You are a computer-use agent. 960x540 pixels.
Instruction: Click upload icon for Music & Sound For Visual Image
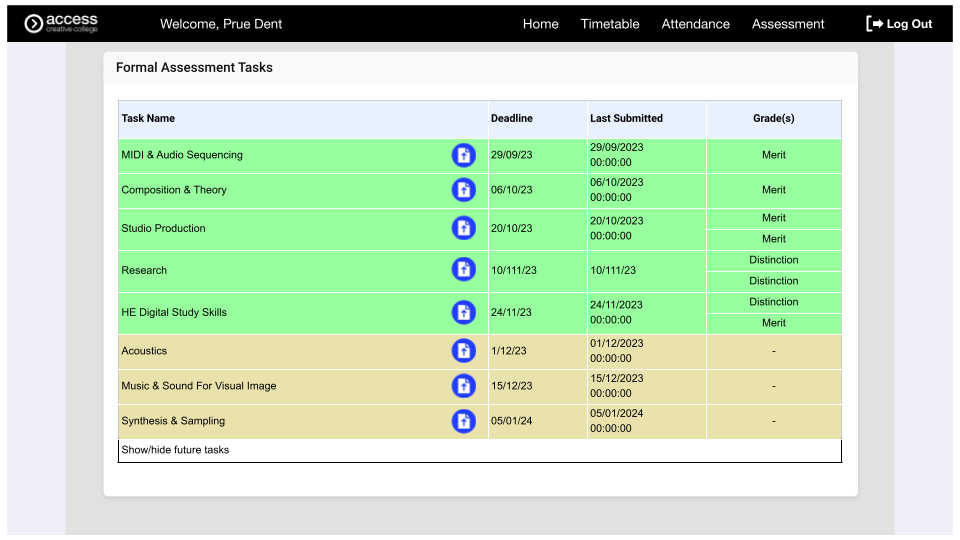pos(463,386)
